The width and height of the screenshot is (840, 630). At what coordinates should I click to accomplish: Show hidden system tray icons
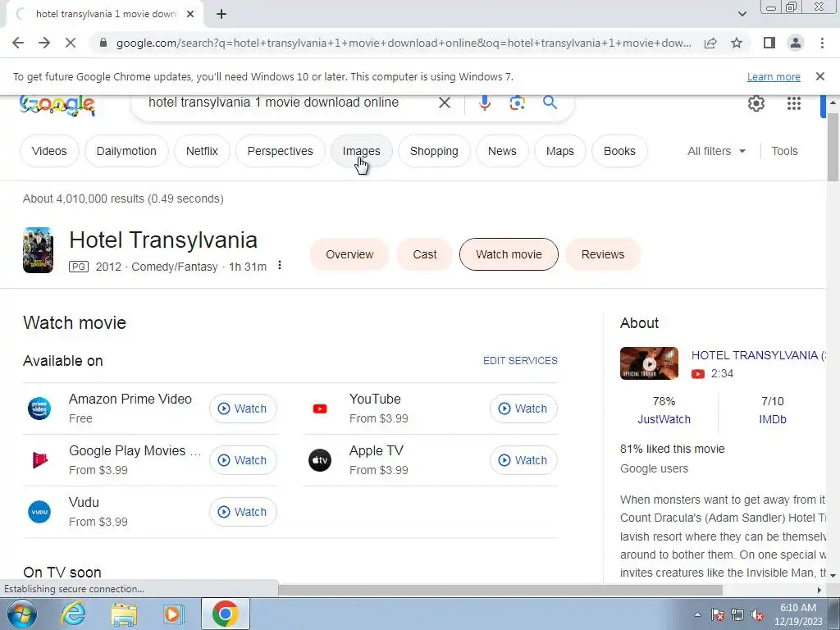point(697,614)
